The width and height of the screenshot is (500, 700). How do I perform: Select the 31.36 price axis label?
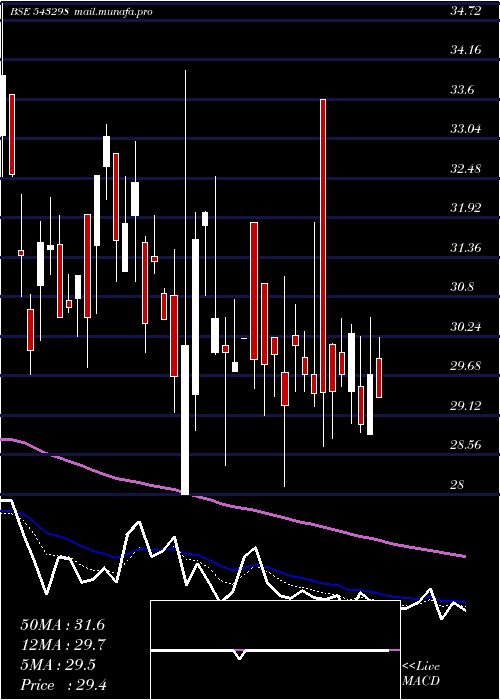point(466,248)
